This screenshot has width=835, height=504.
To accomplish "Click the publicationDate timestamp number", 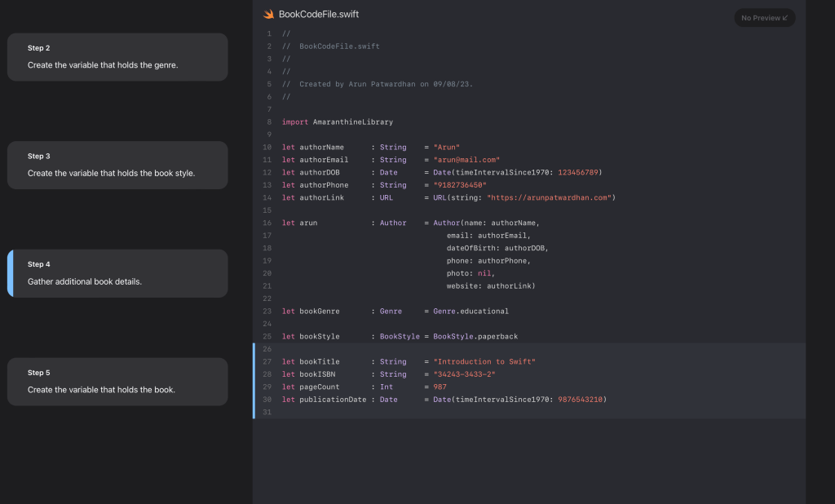I will 580,400.
